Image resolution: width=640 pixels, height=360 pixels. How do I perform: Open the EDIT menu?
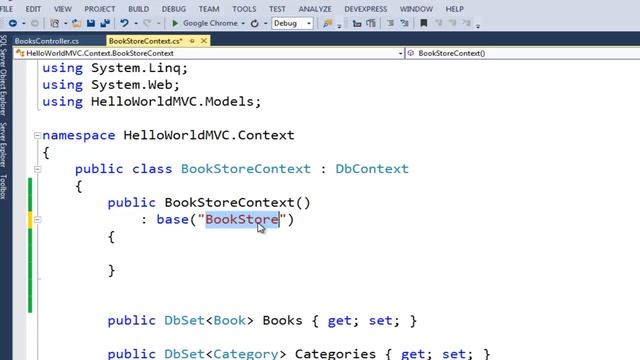[33, 9]
